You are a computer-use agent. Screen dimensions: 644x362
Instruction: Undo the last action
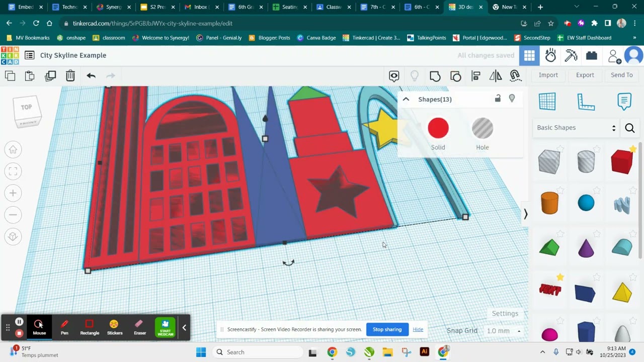(91, 76)
